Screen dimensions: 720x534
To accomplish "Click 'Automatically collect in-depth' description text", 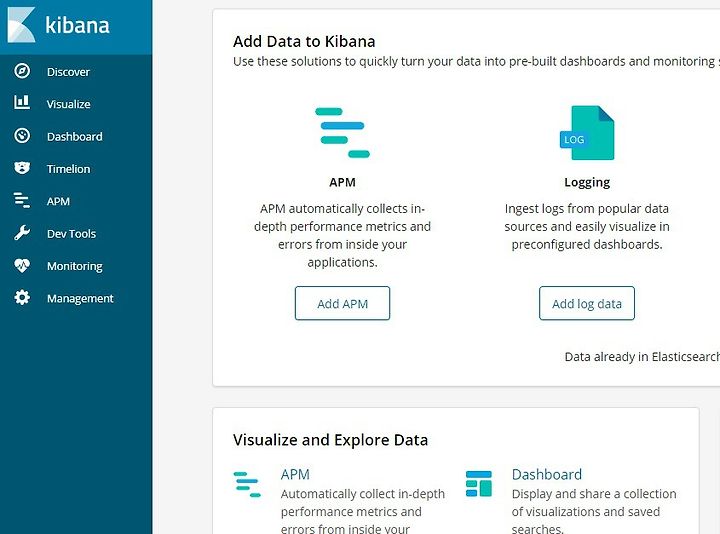I will (x=363, y=512).
